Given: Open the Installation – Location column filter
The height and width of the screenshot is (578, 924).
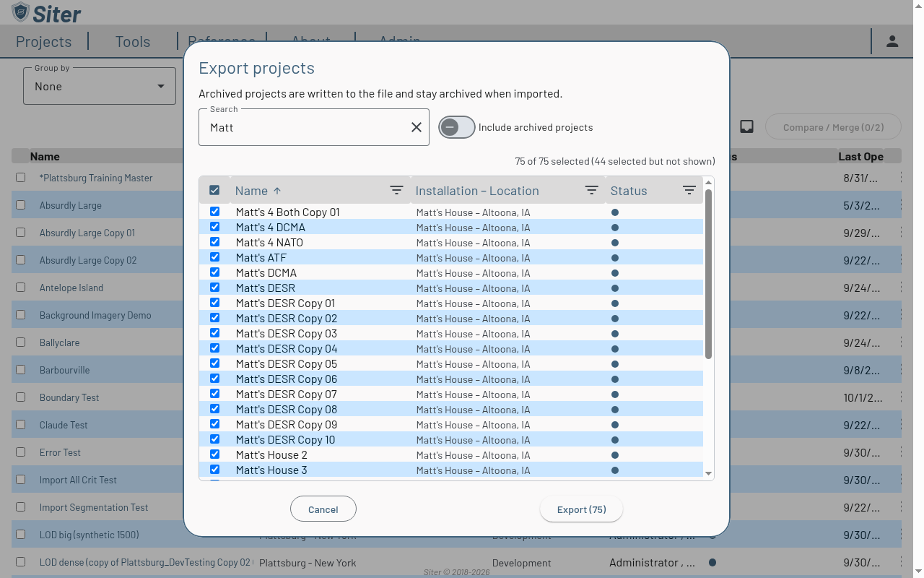Looking at the screenshot, I should [x=591, y=191].
